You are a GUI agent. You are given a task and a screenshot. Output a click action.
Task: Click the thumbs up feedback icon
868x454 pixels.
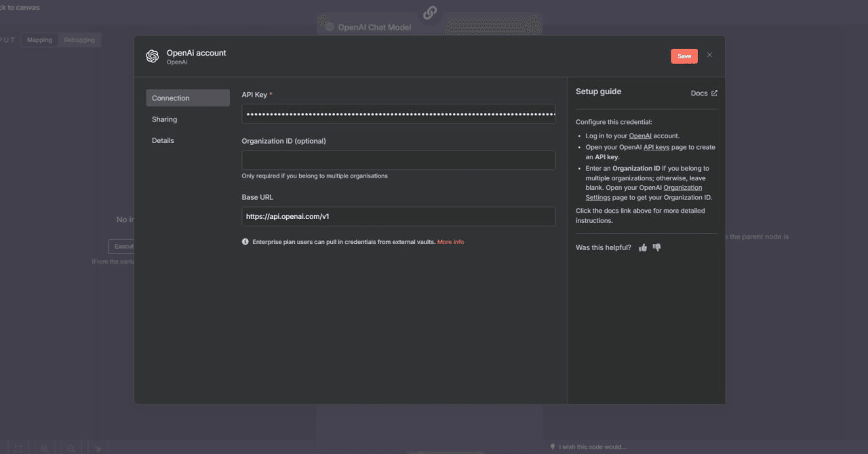pyautogui.click(x=643, y=248)
